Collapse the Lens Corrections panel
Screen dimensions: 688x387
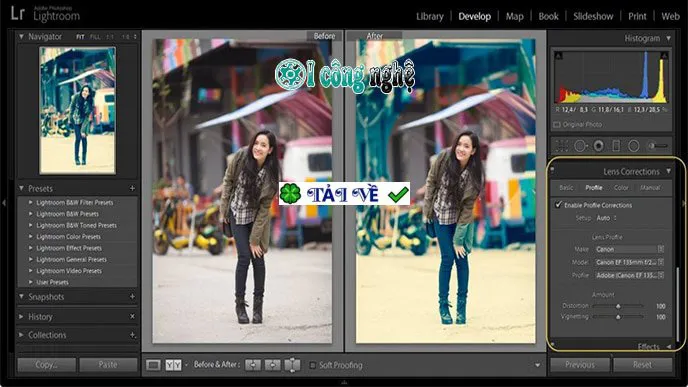(668, 171)
